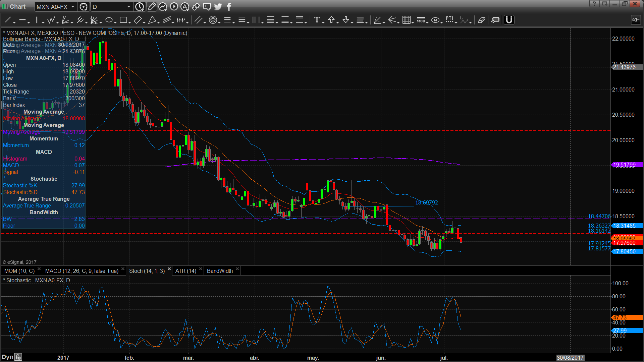
Task: Expand the rectangle tool options arrow
Action: [130, 22]
